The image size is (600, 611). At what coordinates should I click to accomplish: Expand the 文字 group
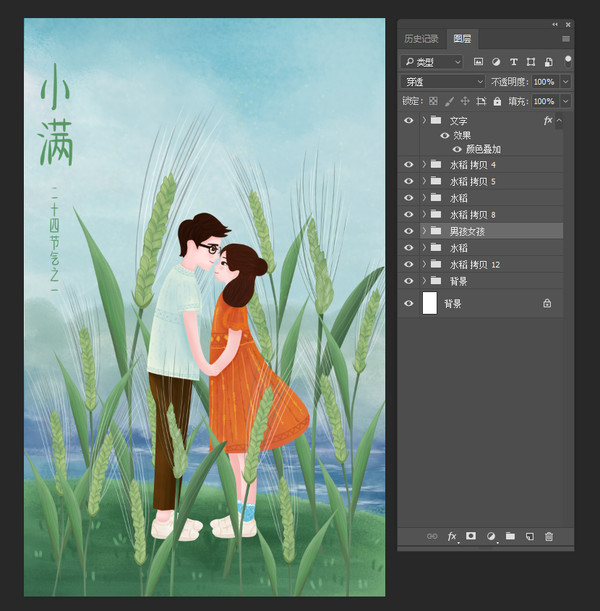pyautogui.click(x=424, y=120)
